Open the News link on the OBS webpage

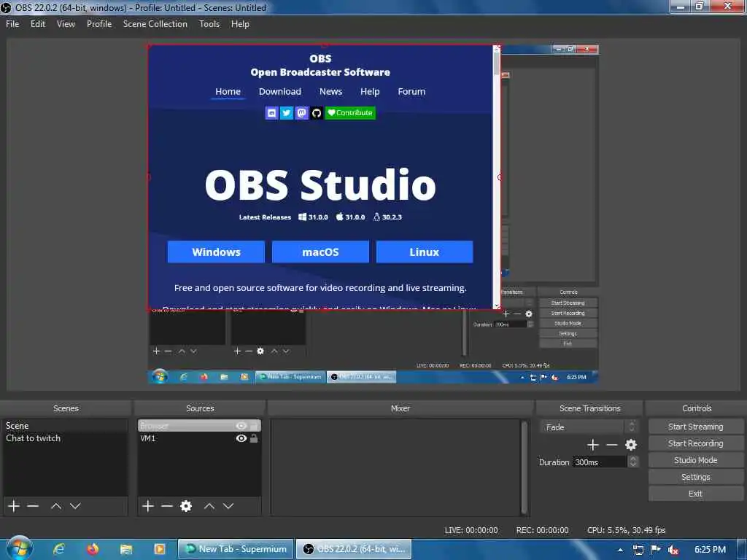[330, 91]
